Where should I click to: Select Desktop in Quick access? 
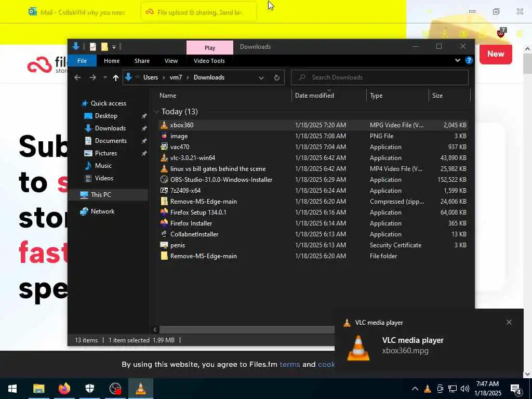click(106, 116)
